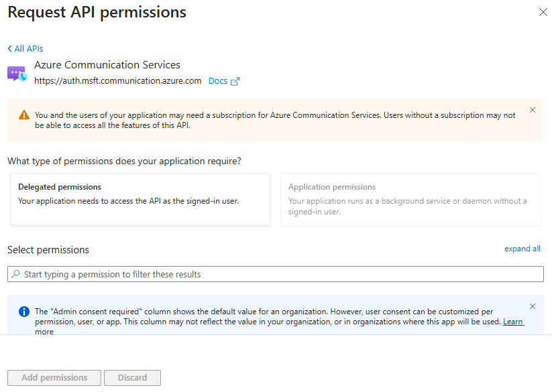The width and height of the screenshot is (552, 392).
Task: Click the search magnifier icon in filter box
Action: (16, 274)
